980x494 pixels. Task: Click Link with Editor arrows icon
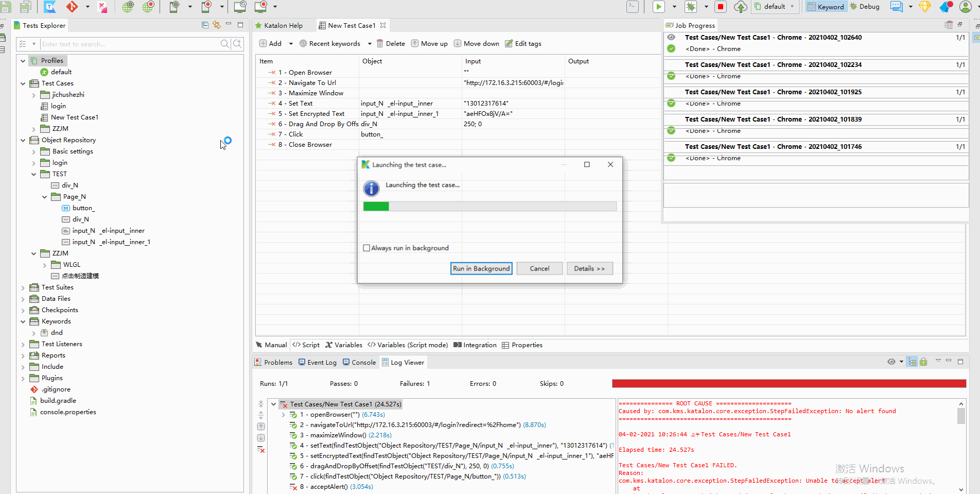point(216,25)
